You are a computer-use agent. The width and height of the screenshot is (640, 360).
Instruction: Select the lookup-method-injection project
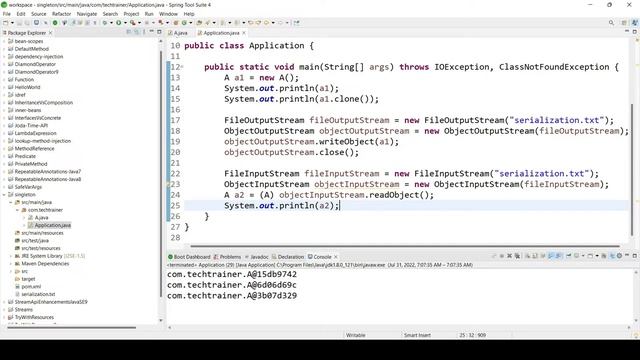[40, 141]
